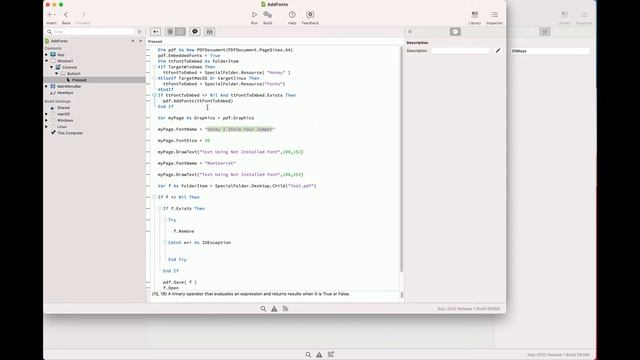
Task: Click warning triangle in back window status bar
Action: pos(319,355)
